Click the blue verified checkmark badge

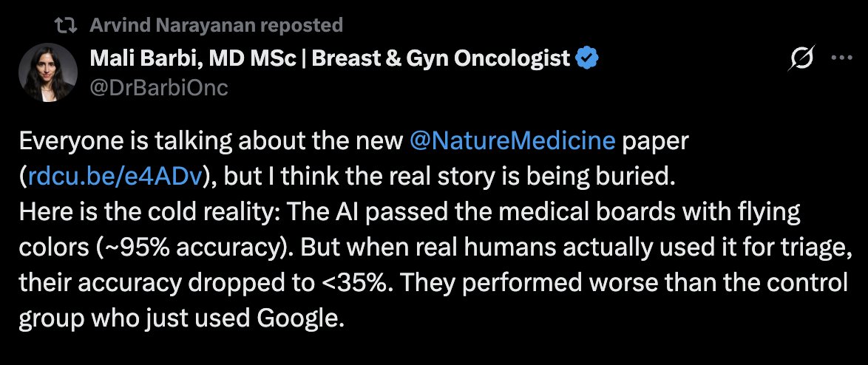coord(587,58)
